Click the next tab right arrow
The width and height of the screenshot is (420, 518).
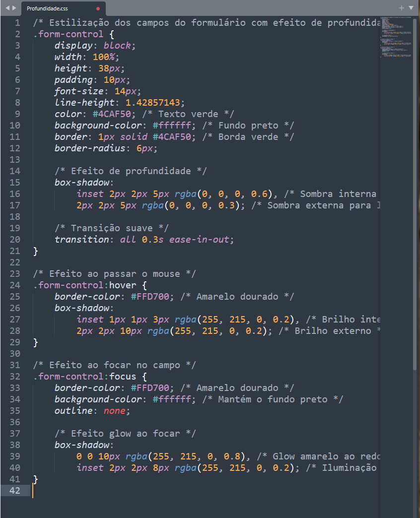[x=14, y=8]
